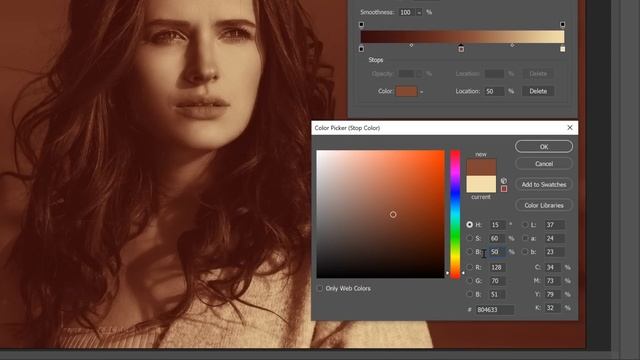
Task: Click the yellow Y field showing 79
Action: pyautogui.click(x=553, y=294)
